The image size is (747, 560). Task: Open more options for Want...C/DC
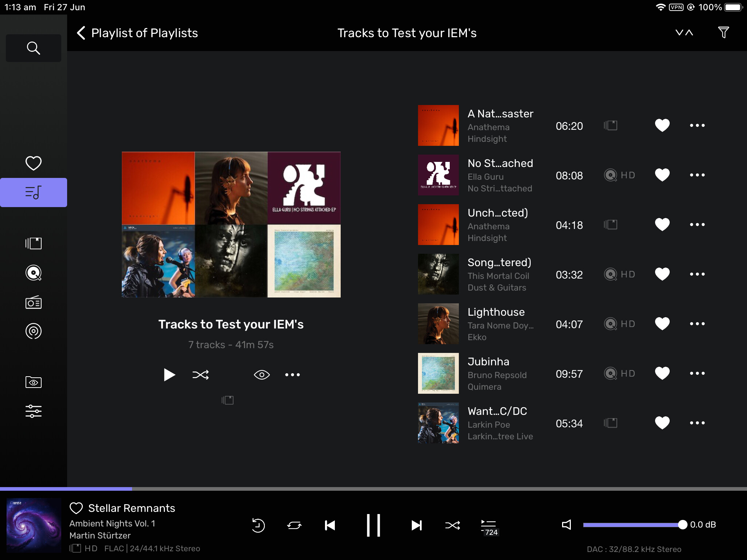tap(697, 423)
